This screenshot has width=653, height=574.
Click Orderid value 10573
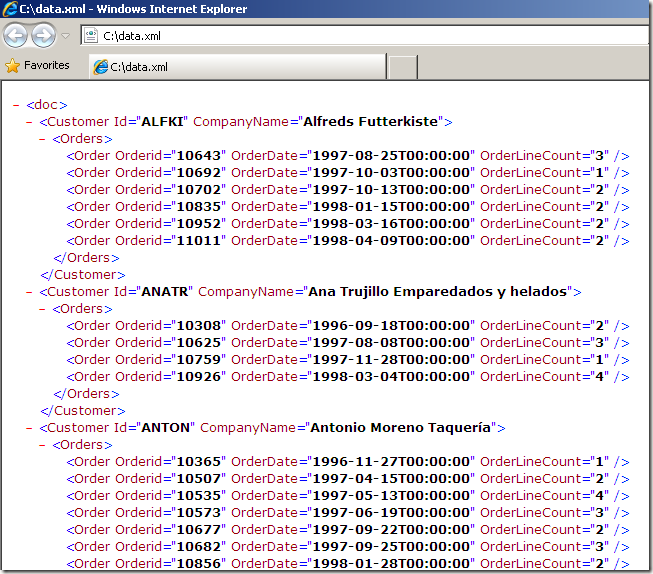coord(199,513)
